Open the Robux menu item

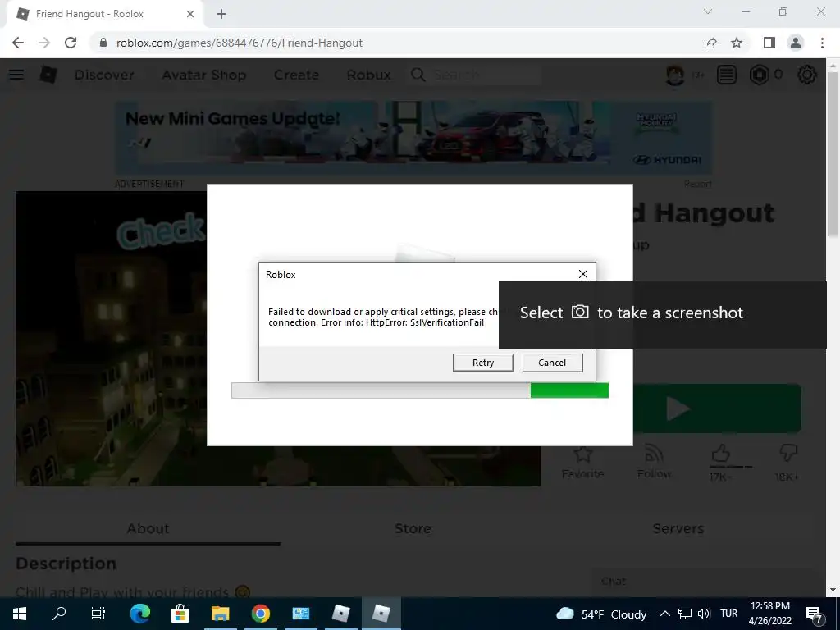[x=368, y=75]
